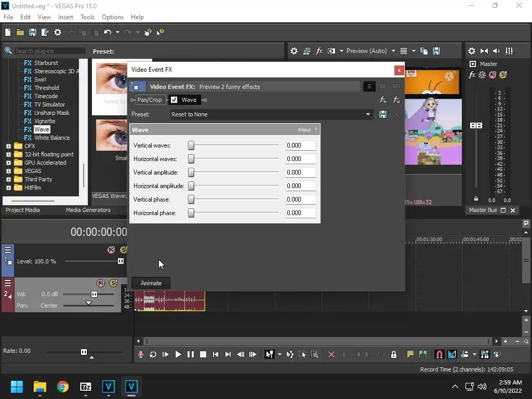This screenshot has width=532, height=399.
Task: Switch to the Project Media tab
Action: point(23,210)
